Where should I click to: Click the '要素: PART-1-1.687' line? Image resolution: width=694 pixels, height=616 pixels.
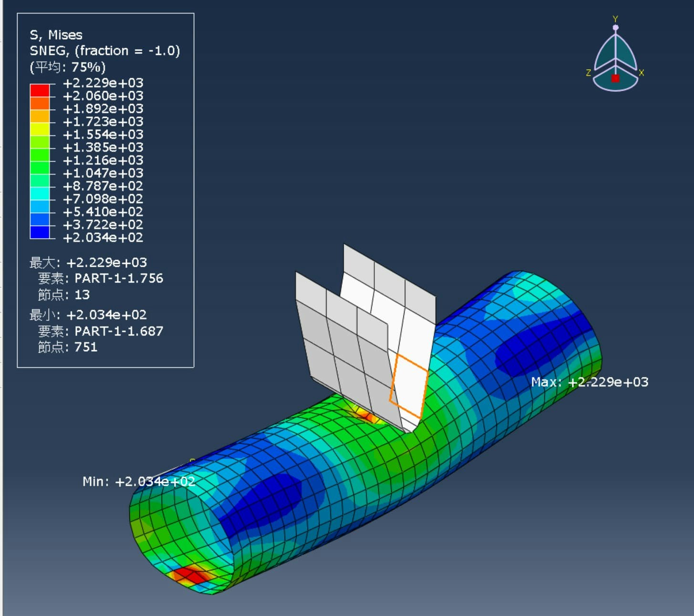[x=101, y=331]
